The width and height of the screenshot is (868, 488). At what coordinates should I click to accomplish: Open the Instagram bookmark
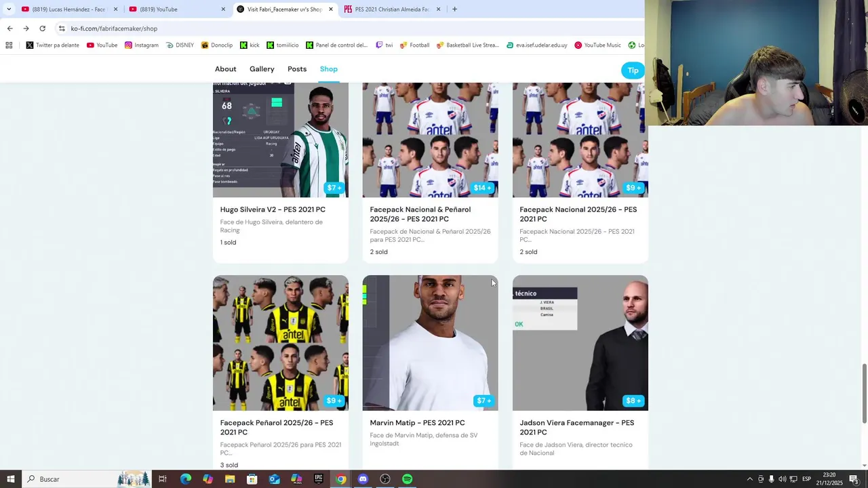pyautogui.click(x=141, y=45)
